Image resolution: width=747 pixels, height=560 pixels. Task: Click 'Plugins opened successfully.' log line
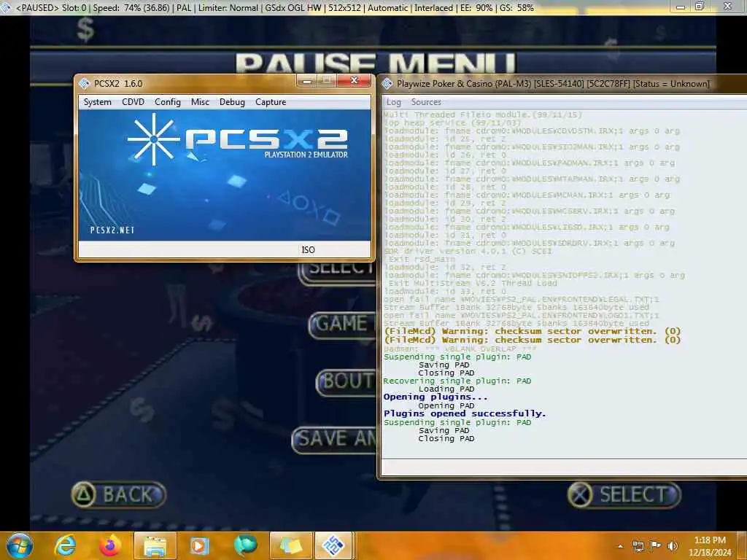tap(465, 413)
